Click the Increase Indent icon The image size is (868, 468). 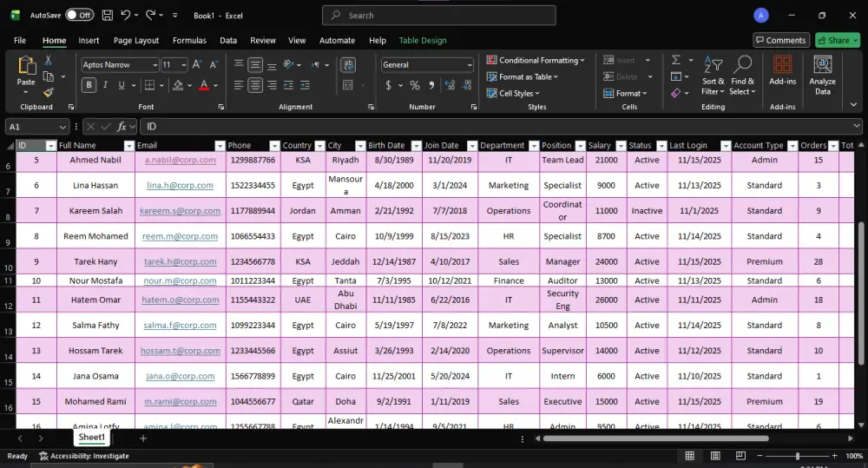coord(305,85)
